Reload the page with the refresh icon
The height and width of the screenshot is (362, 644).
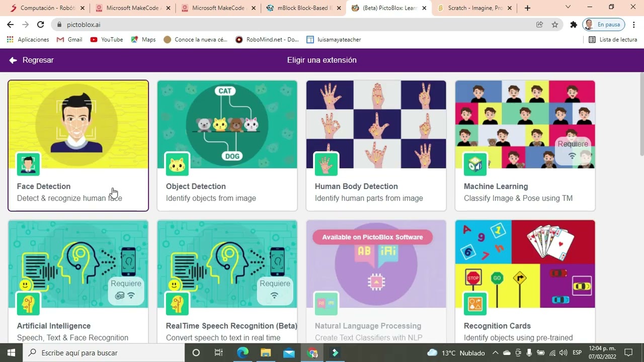(41, 25)
